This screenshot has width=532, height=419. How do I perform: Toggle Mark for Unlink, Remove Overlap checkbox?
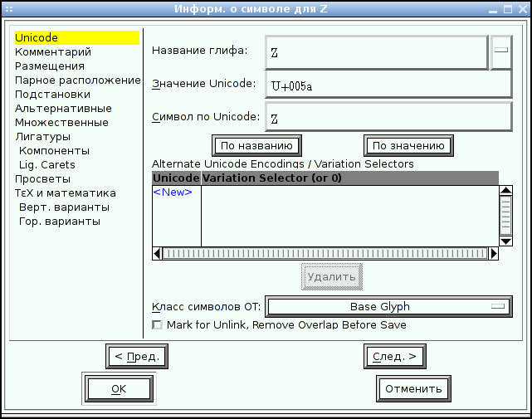coord(157,325)
